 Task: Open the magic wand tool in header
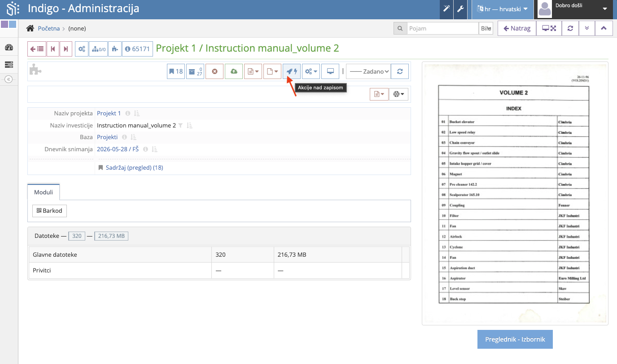[446, 9]
